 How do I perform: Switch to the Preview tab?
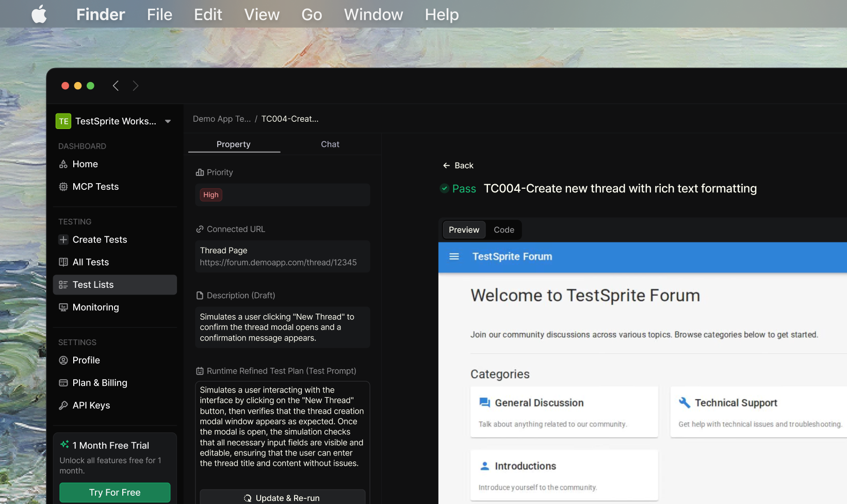click(x=464, y=230)
